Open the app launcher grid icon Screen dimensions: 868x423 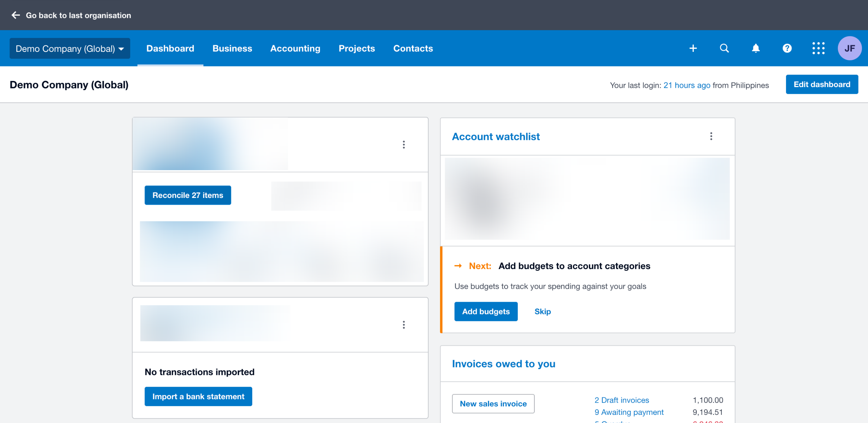[818, 48]
